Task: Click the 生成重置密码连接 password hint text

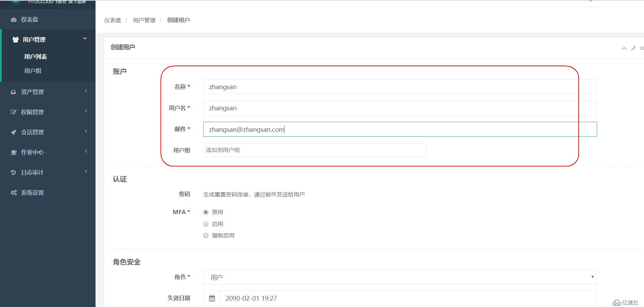Action: [254, 194]
